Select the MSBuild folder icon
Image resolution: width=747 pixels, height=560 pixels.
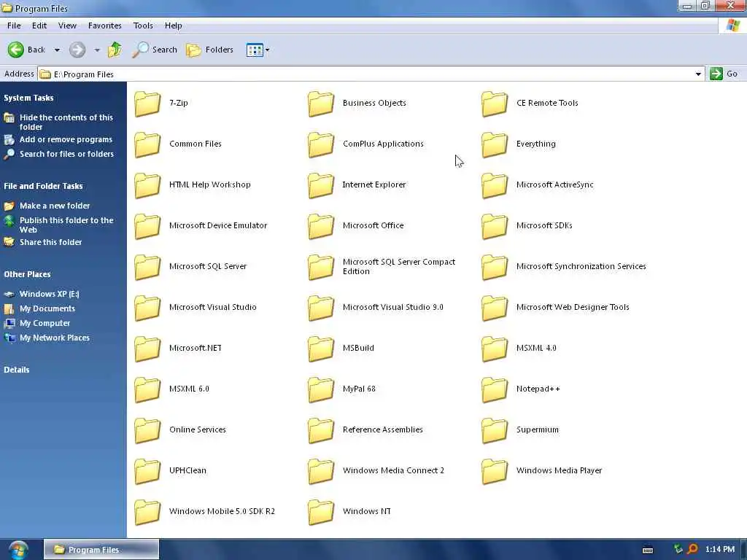pos(321,349)
